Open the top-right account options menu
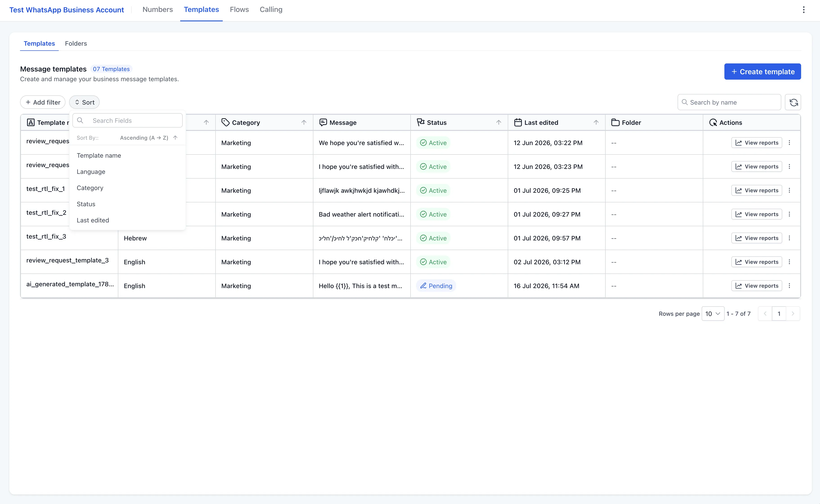820x504 pixels. click(x=804, y=10)
